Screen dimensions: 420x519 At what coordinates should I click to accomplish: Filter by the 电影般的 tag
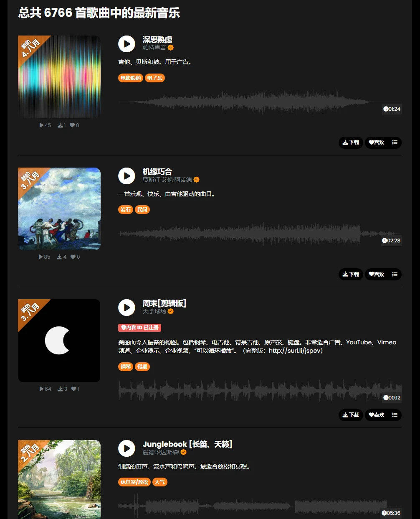(x=131, y=78)
